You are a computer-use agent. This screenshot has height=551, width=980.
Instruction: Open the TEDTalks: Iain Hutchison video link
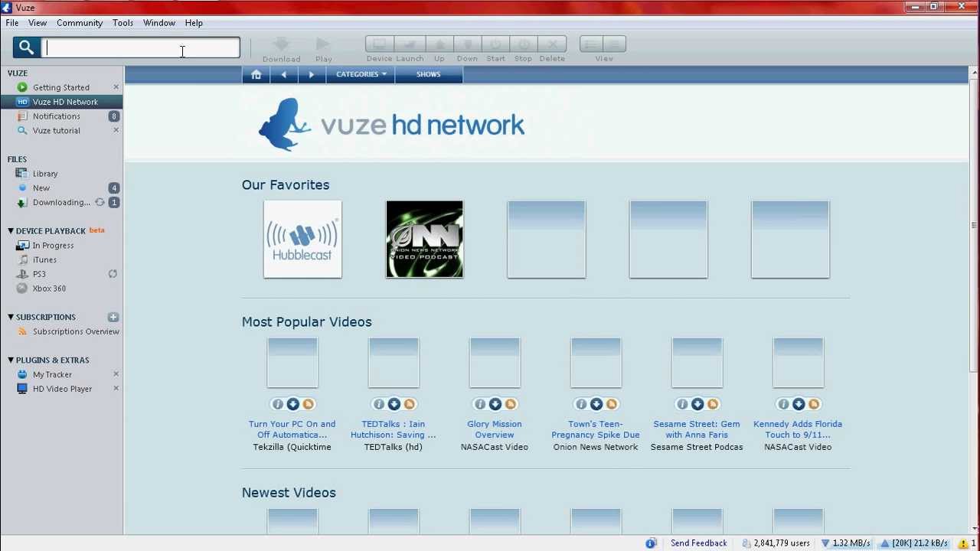click(x=394, y=429)
